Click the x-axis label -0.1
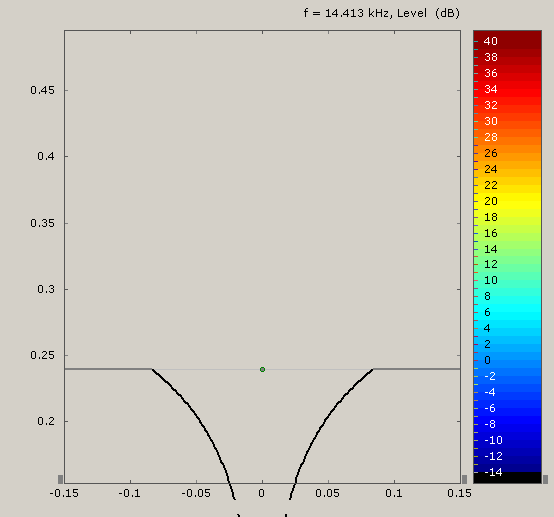 click(x=130, y=493)
